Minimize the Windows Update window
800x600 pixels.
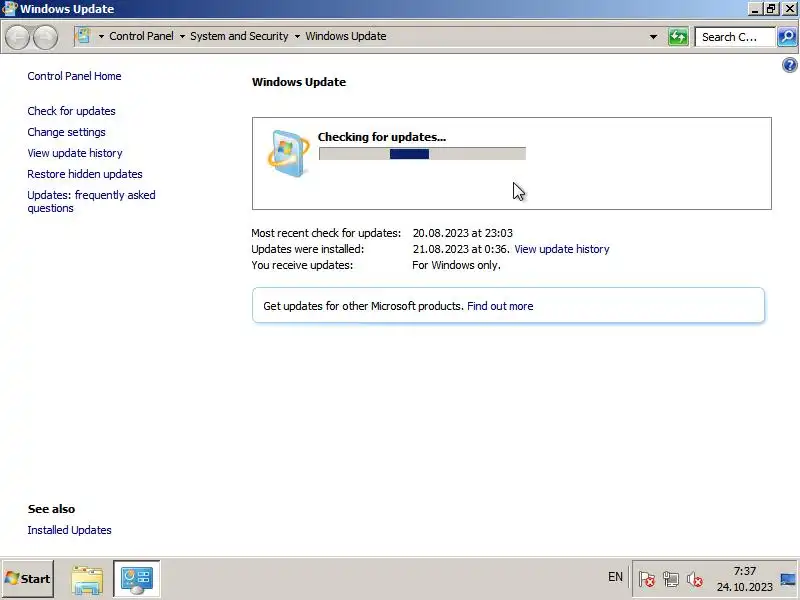(755, 9)
